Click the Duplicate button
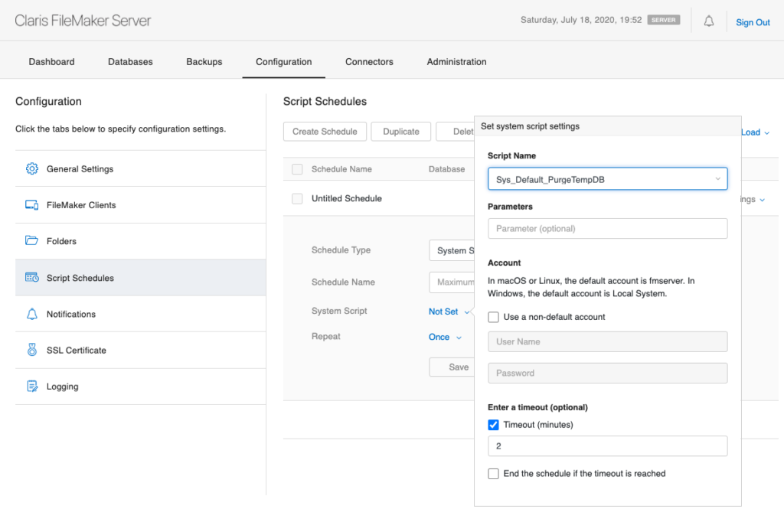 coord(401,132)
